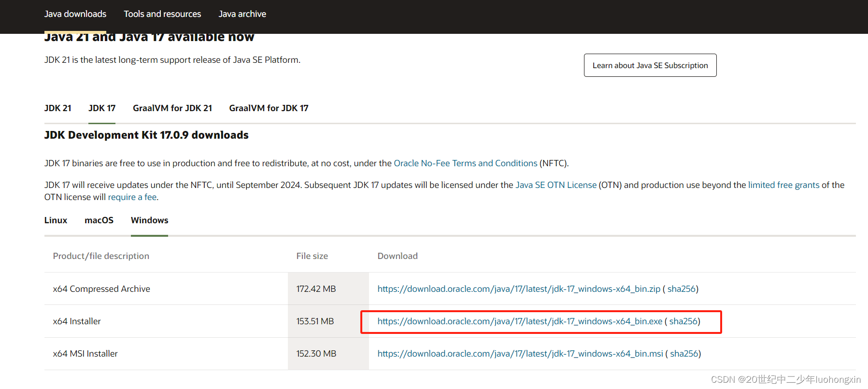
Task: Click the x64 Compressed Archive description cell
Action: point(166,289)
